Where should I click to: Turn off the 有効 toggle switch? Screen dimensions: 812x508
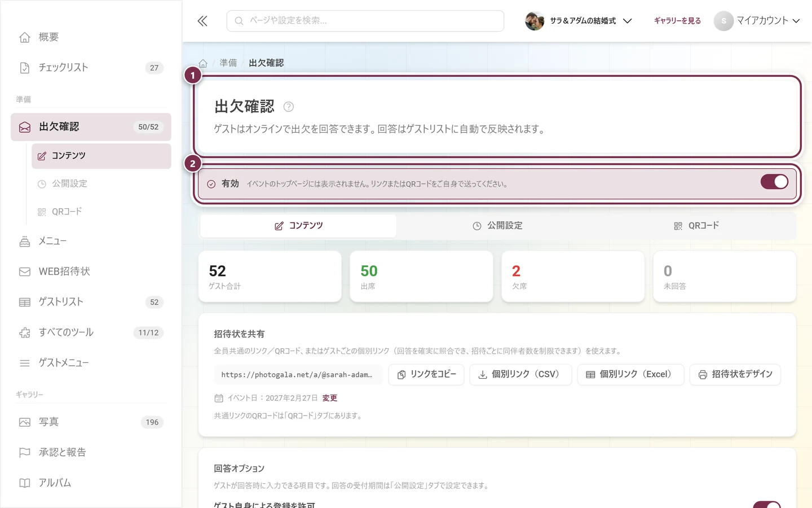click(774, 182)
